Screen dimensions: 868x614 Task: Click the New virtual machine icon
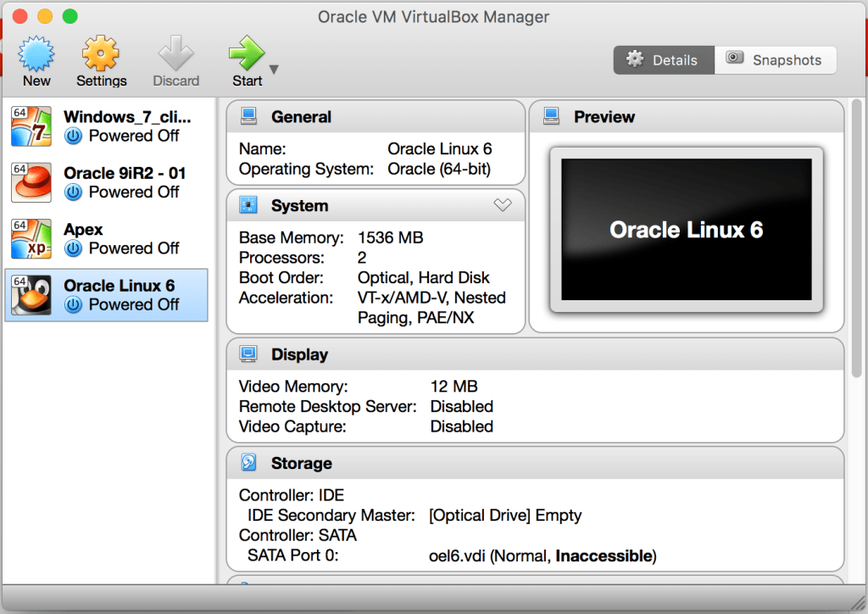[x=36, y=53]
